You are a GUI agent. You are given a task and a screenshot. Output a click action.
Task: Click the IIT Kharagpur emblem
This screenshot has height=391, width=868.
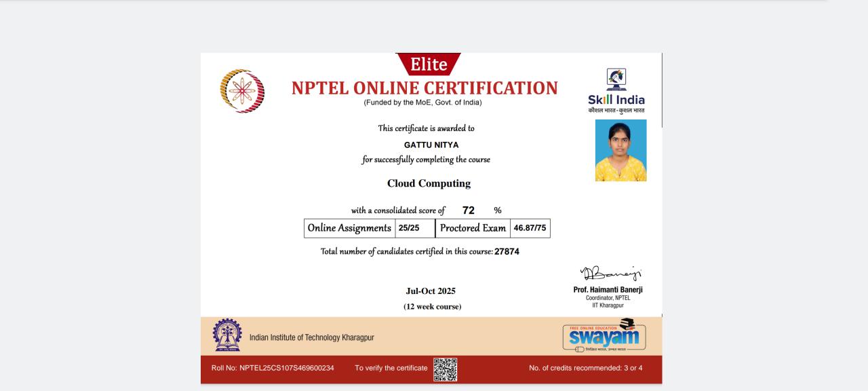(227, 335)
